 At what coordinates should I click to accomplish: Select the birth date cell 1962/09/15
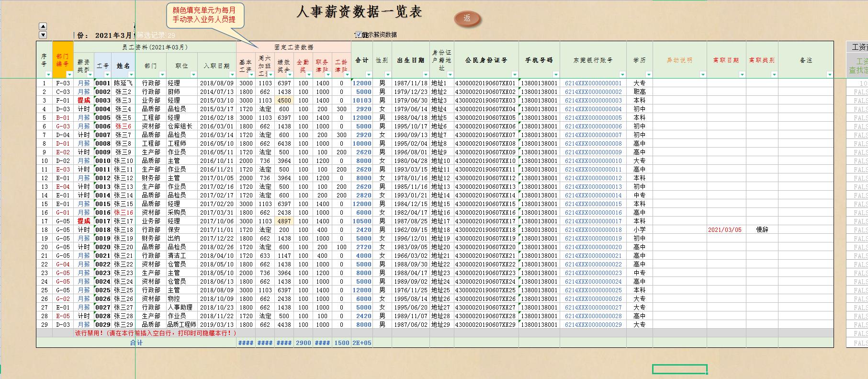[410, 230]
